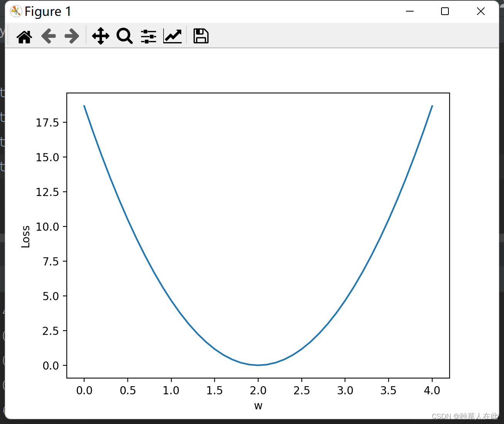Click the 3.0 x-axis tick label
This screenshot has height=424, width=504.
tap(345, 390)
